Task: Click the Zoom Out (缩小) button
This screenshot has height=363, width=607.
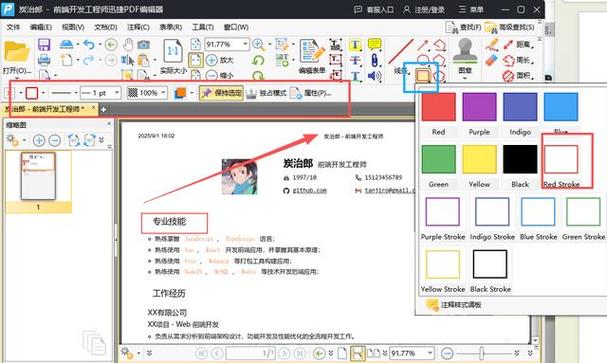Action: tap(219, 75)
